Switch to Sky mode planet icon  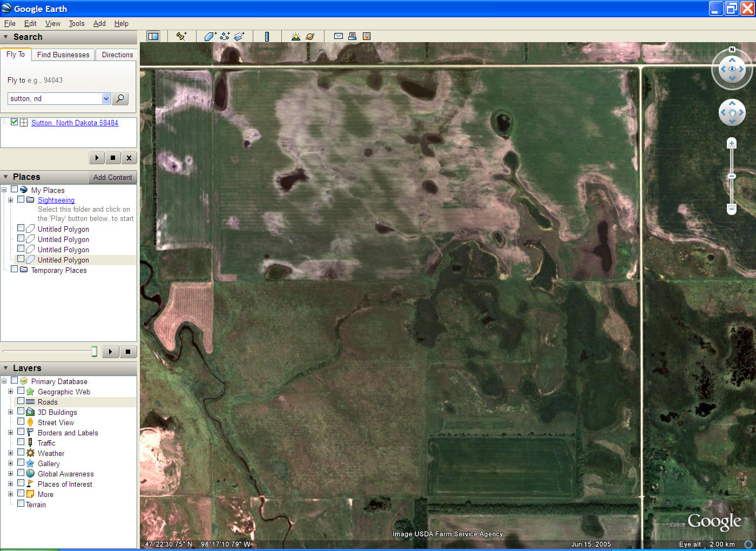point(310,36)
